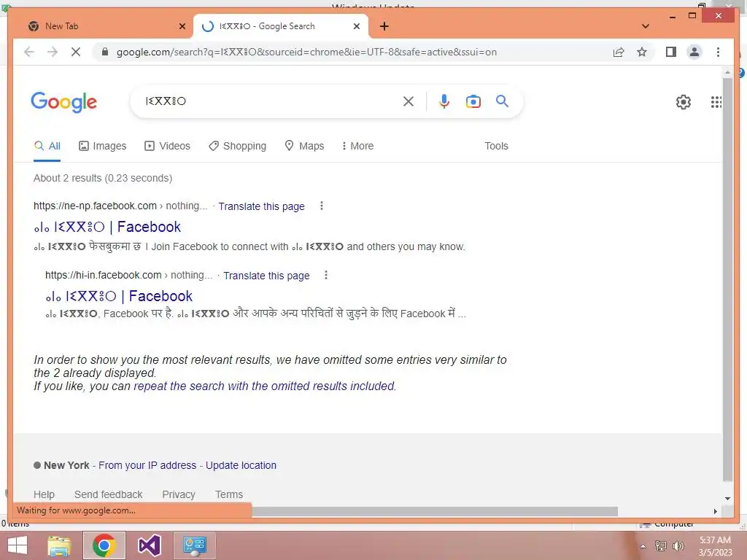Image resolution: width=747 pixels, height=560 pixels.
Task: Open Google settings gear
Action: pyautogui.click(x=683, y=101)
